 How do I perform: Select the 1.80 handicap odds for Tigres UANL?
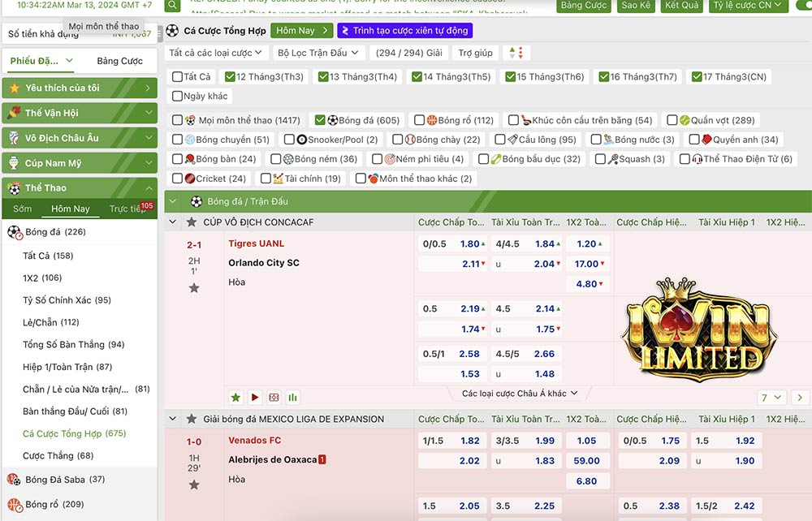[470, 243]
